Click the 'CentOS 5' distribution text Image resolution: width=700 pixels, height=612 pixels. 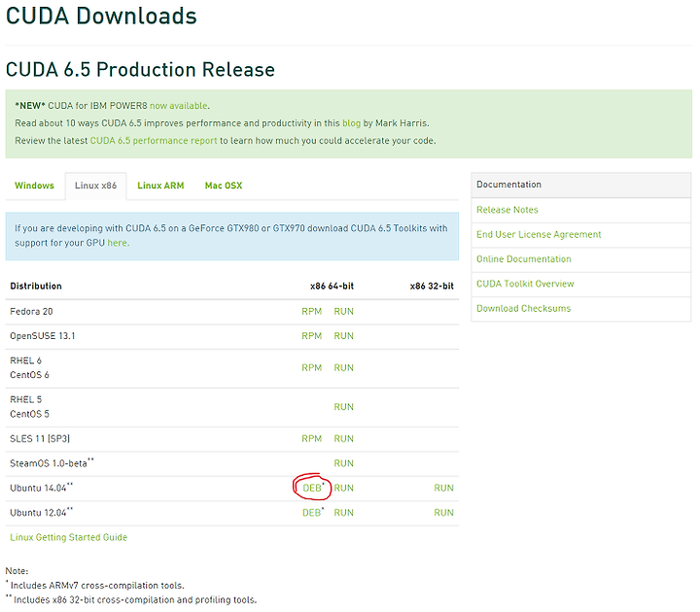tap(29, 414)
